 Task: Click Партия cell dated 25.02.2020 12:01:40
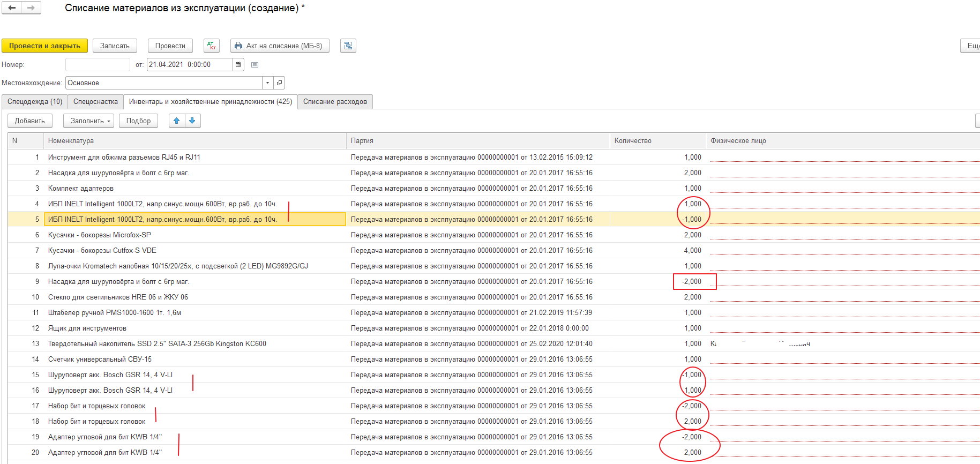click(478, 344)
